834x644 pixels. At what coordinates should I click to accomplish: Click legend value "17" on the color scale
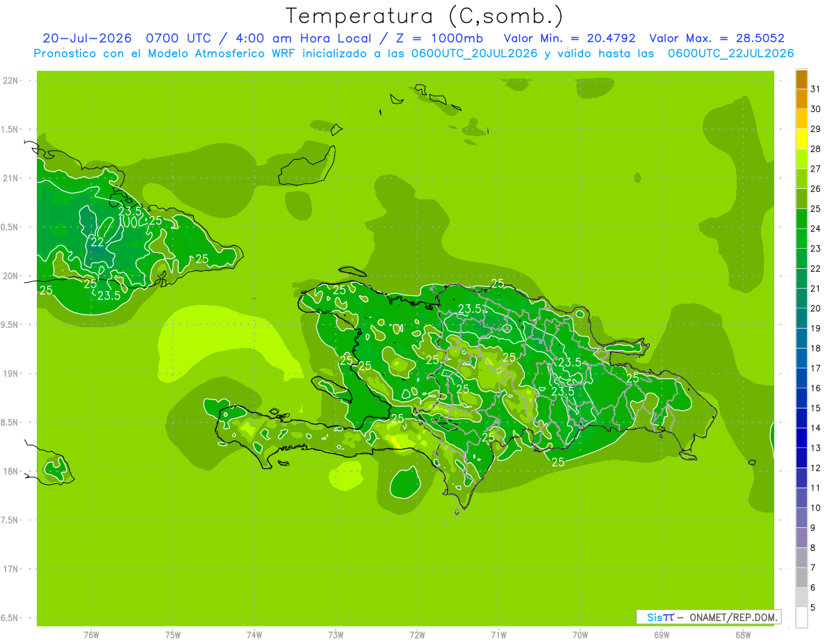815,368
